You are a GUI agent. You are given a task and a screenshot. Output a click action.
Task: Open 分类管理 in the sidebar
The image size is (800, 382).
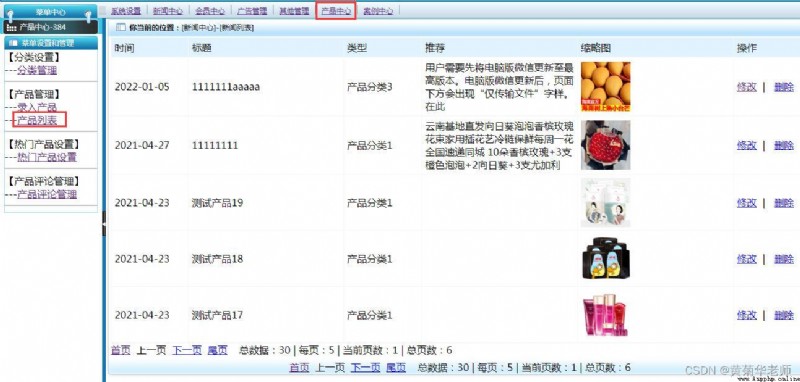37,70
